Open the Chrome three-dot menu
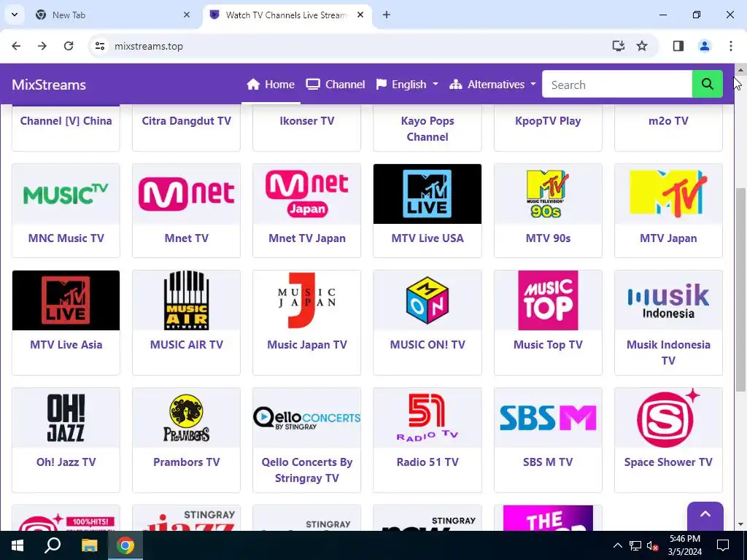747x560 pixels. click(730, 46)
